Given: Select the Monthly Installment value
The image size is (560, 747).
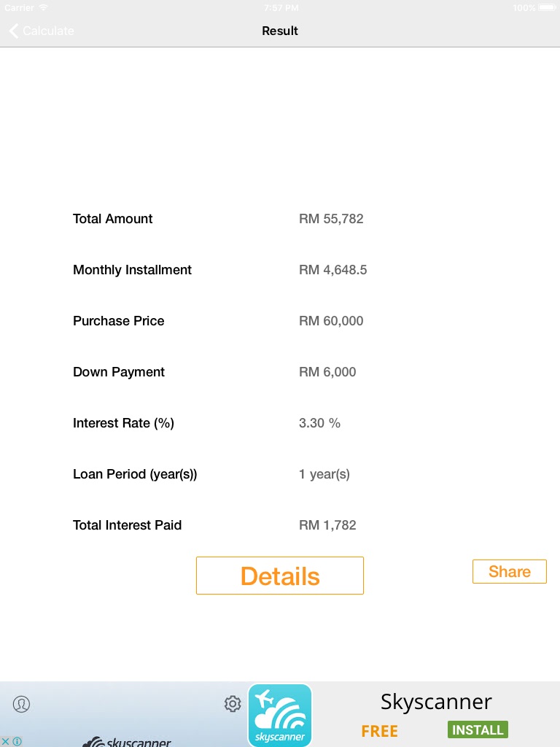Looking at the screenshot, I should [x=332, y=270].
